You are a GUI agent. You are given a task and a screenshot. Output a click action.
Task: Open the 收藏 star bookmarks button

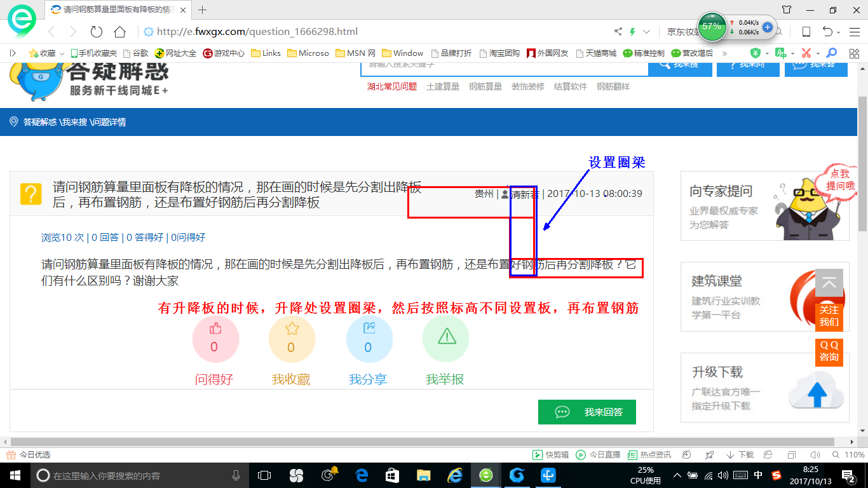pos(42,53)
